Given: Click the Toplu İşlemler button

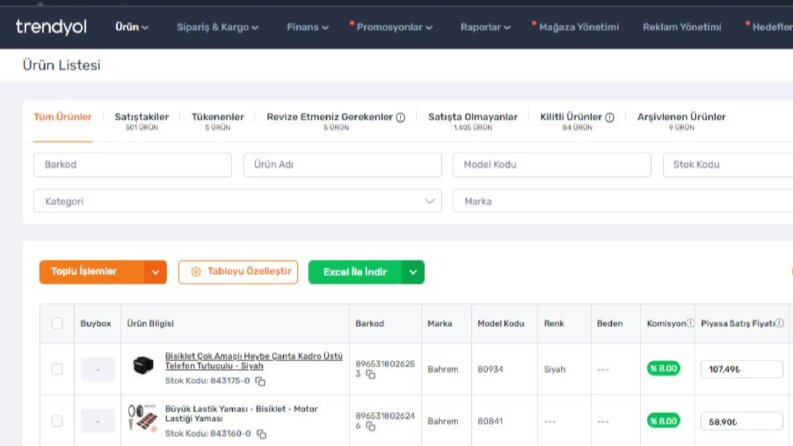Looking at the screenshot, I should pos(92,272).
